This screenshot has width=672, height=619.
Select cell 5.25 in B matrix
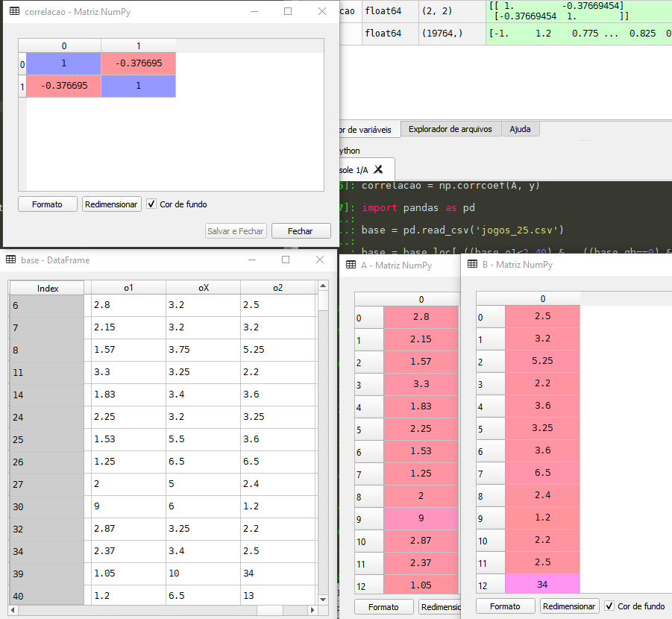click(x=542, y=360)
